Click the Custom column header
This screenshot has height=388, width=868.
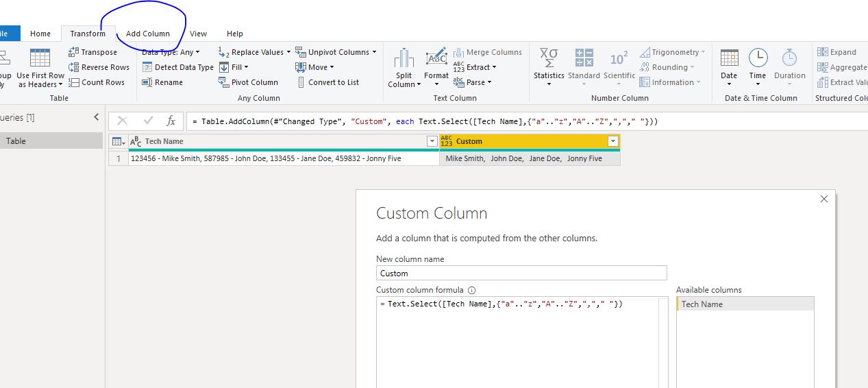(530, 141)
